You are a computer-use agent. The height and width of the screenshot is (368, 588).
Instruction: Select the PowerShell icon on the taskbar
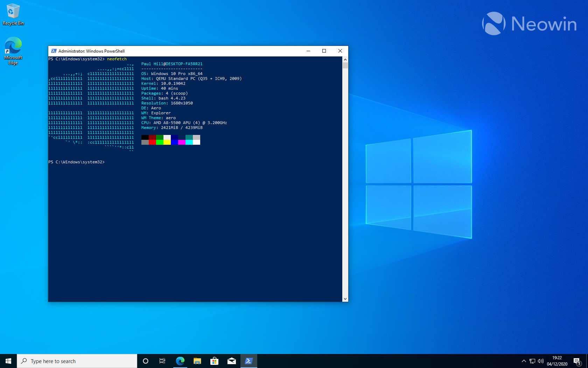[248, 361]
